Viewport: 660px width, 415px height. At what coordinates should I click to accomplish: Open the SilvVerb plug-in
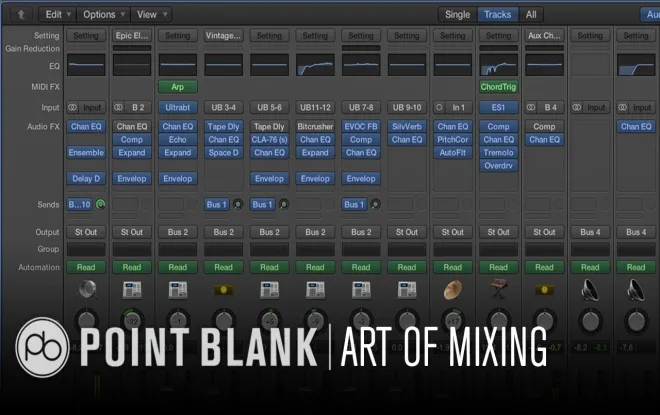407,127
